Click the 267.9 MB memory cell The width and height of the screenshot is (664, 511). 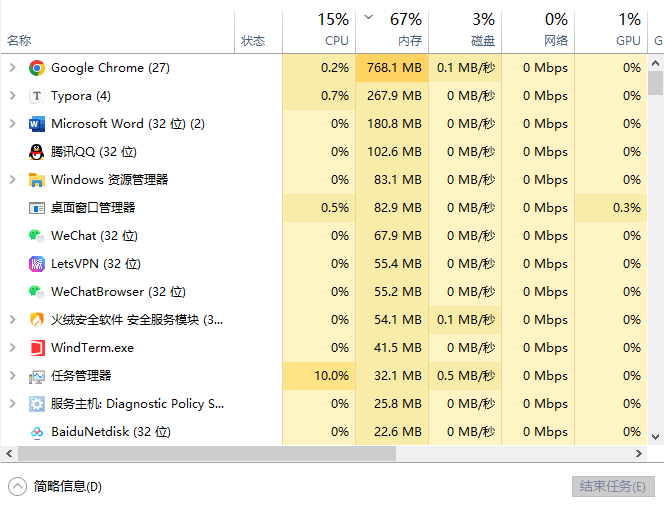tap(392, 96)
